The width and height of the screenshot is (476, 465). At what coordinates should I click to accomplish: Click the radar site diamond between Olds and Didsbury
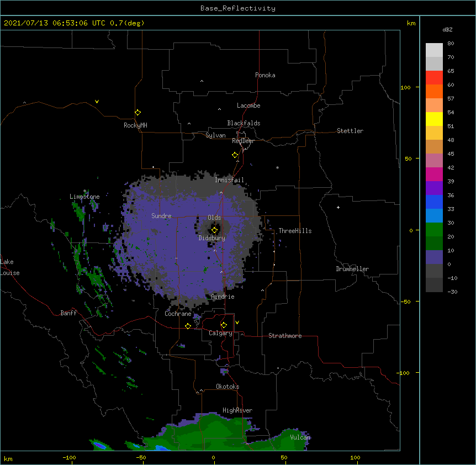click(214, 230)
